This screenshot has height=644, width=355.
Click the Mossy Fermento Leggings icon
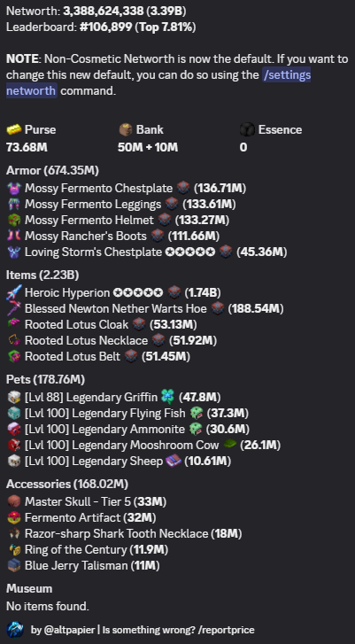pos(14,204)
